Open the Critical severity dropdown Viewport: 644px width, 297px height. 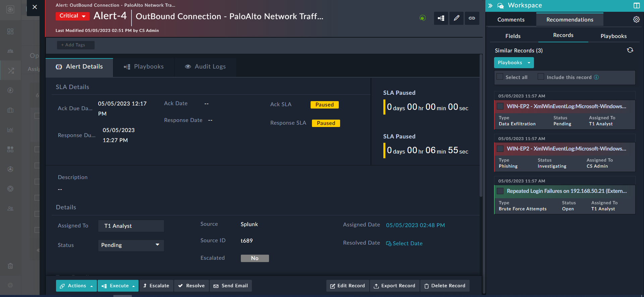click(x=72, y=16)
